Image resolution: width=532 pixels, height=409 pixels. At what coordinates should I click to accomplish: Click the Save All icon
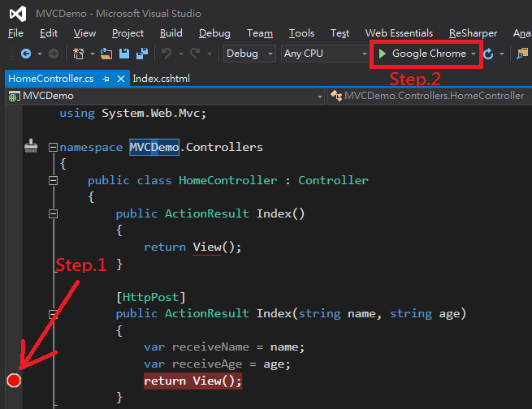(x=142, y=54)
